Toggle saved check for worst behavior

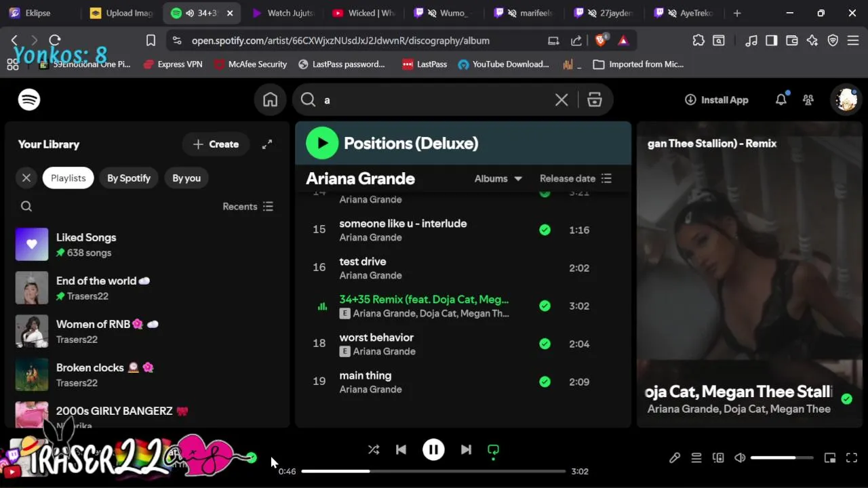click(545, 344)
